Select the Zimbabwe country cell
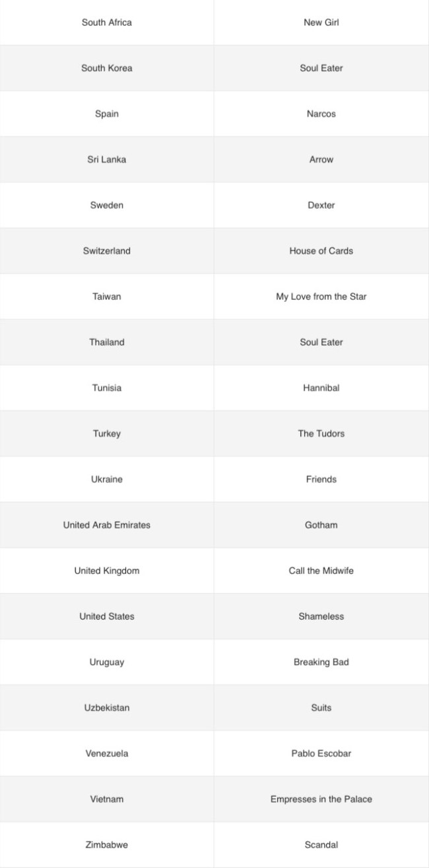Viewport: 429px width, 868px height. pos(107,845)
